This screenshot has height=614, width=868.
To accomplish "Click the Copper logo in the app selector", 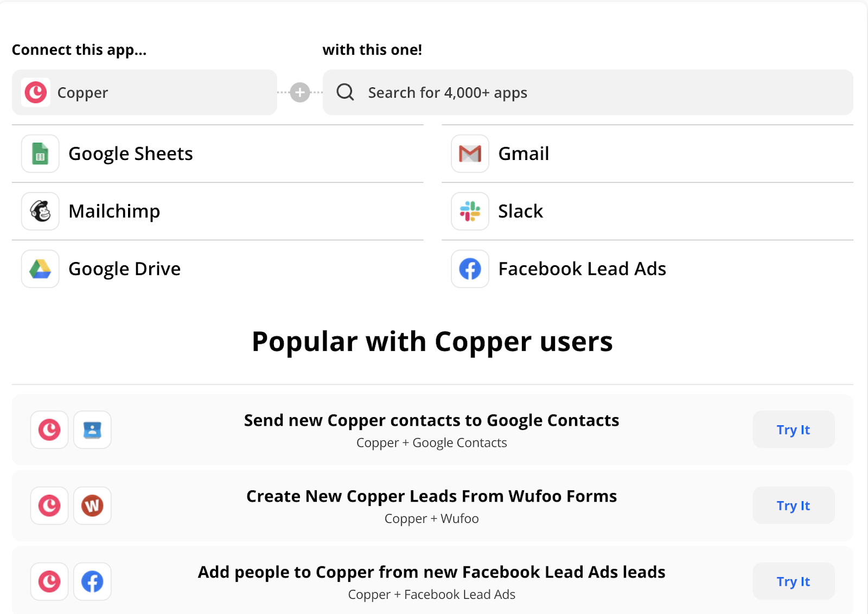I will coord(36,92).
